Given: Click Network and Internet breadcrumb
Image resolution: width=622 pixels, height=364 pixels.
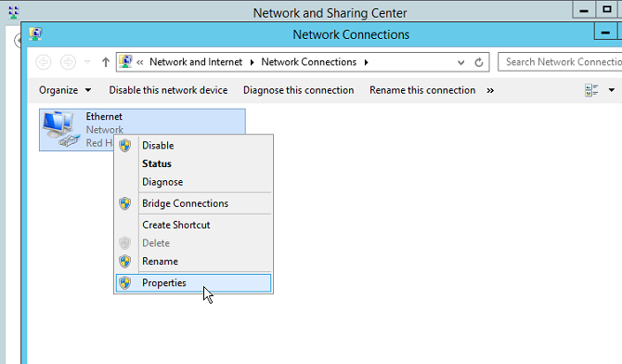Looking at the screenshot, I should (196, 62).
